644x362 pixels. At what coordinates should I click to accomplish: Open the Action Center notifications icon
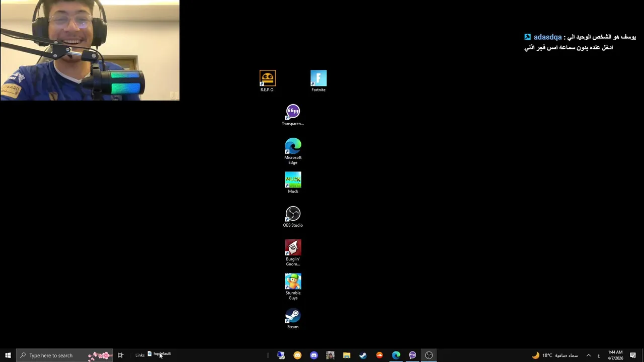click(633, 355)
